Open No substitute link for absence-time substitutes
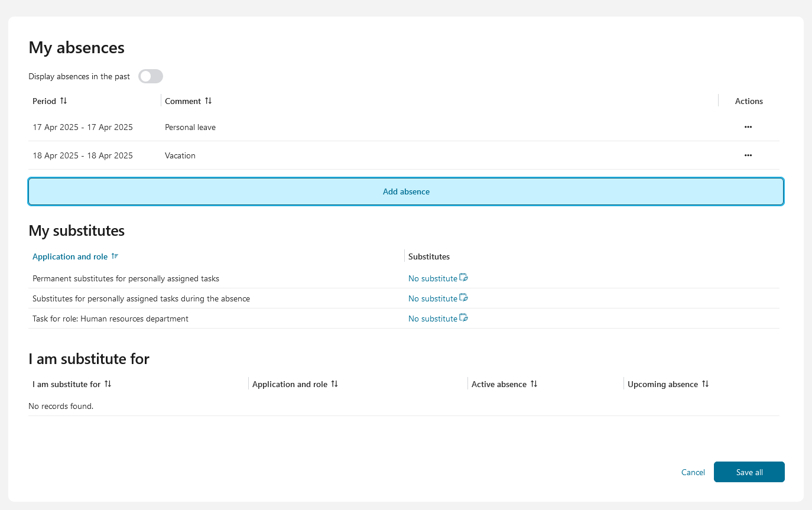This screenshot has width=812, height=510. [433, 298]
